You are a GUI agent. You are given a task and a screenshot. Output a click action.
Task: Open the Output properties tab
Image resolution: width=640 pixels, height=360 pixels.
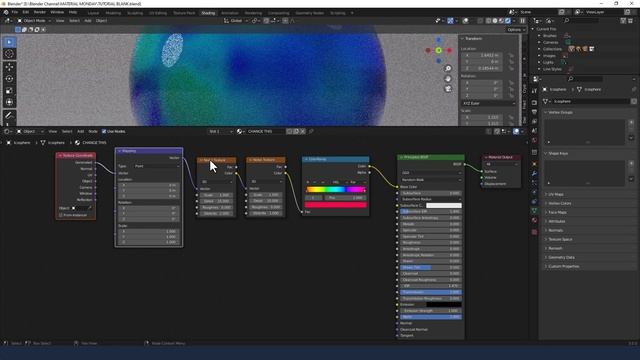(x=534, y=112)
